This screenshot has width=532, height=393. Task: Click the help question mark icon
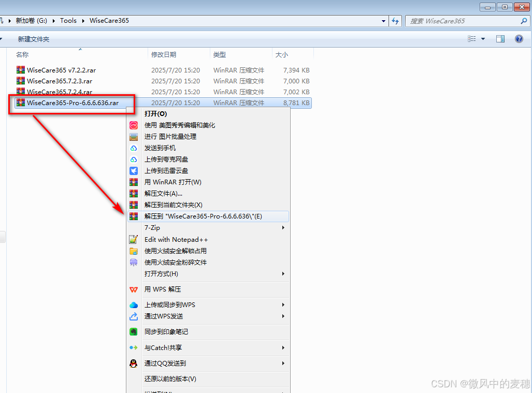click(x=519, y=39)
